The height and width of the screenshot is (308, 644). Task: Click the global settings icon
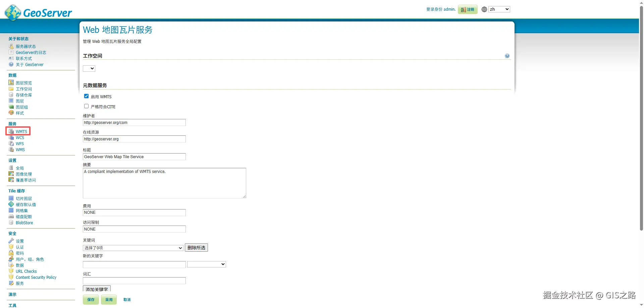11,168
